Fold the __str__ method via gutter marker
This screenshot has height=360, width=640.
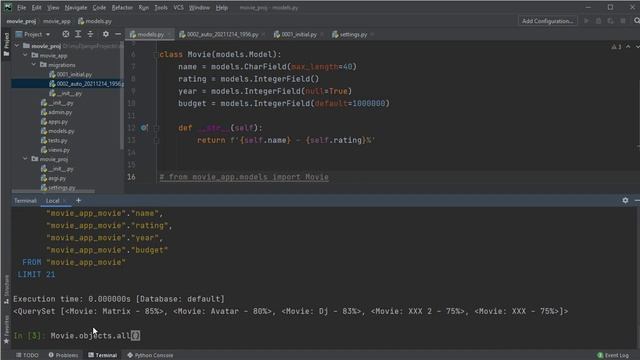156,128
